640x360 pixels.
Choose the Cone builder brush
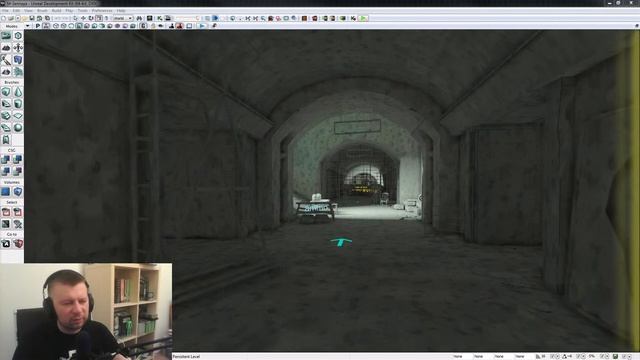tap(18, 92)
